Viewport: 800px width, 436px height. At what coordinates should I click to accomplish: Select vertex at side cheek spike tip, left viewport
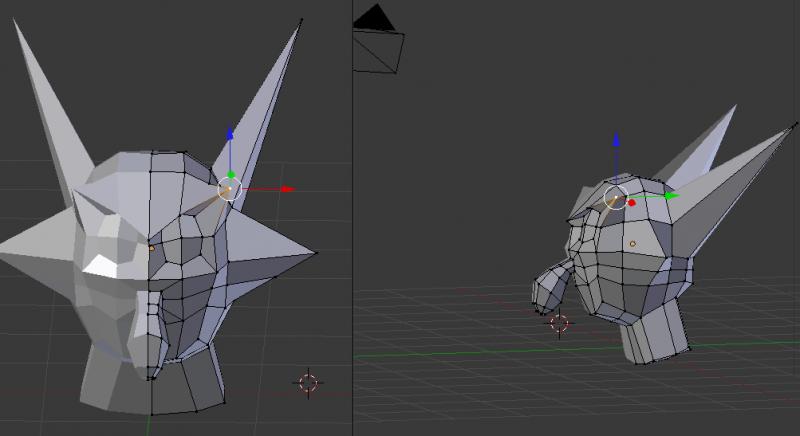316,252
